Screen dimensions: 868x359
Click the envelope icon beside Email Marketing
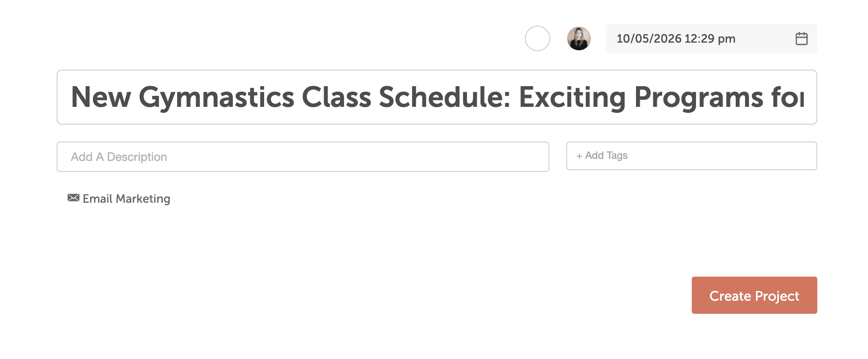coord(74,198)
